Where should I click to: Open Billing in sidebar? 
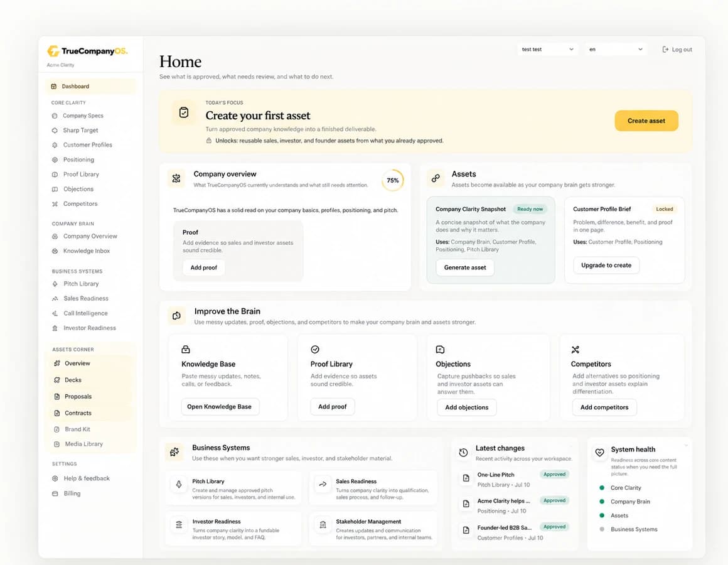coord(72,493)
